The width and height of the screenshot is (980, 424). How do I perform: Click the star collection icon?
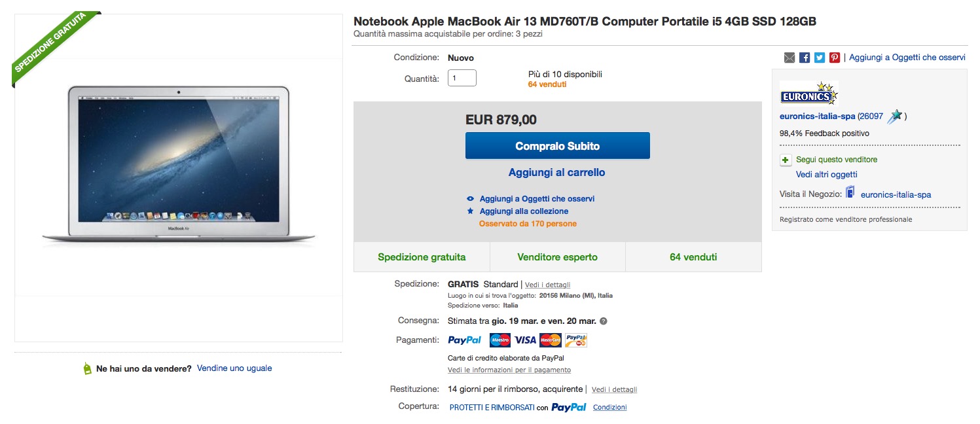coord(470,211)
